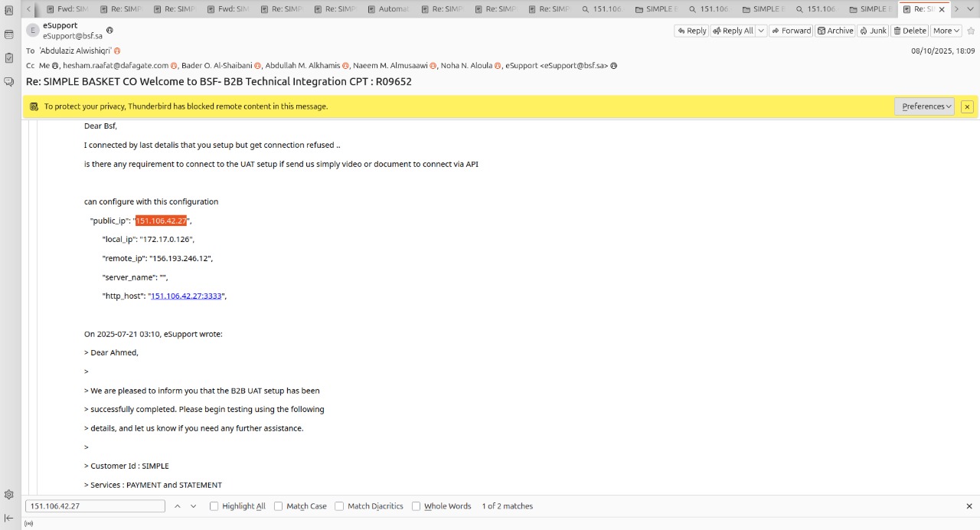Click the date 08/10/2025, 18:09
Viewport: 980px width, 530px height.
click(942, 51)
